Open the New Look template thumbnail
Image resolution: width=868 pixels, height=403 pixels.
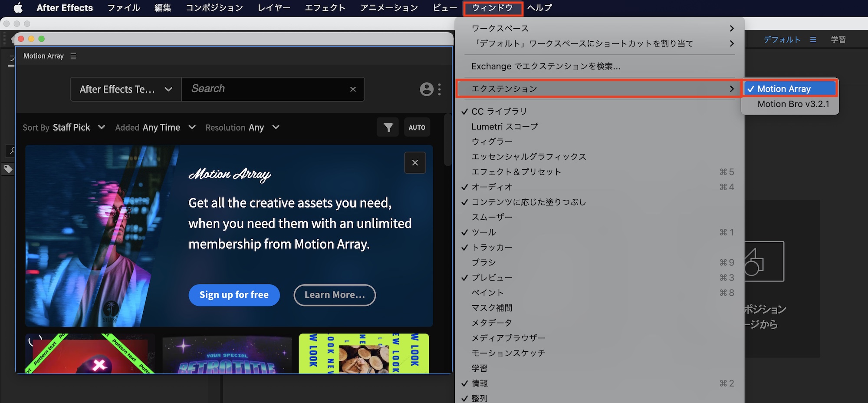pos(364,353)
